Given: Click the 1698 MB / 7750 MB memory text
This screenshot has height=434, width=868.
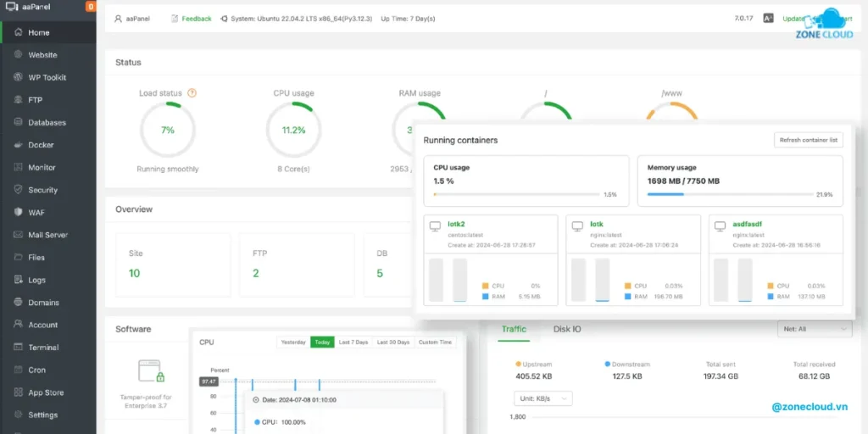Looking at the screenshot, I should (x=684, y=181).
